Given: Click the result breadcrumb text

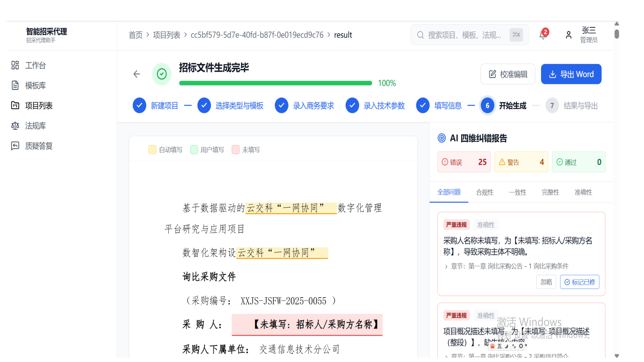Looking at the screenshot, I should (343, 35).
